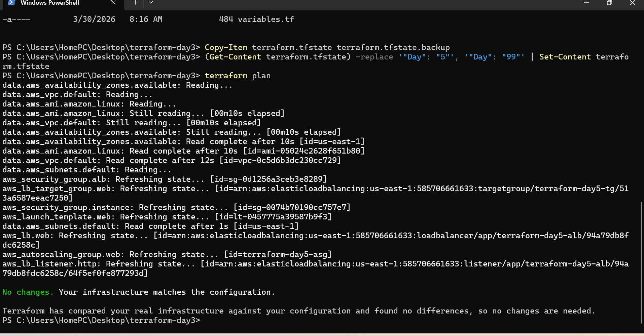The height and width of the screenshot is (336, 644).
Task: Click the Copy-Item command word
Action: (x=226, y=48)
